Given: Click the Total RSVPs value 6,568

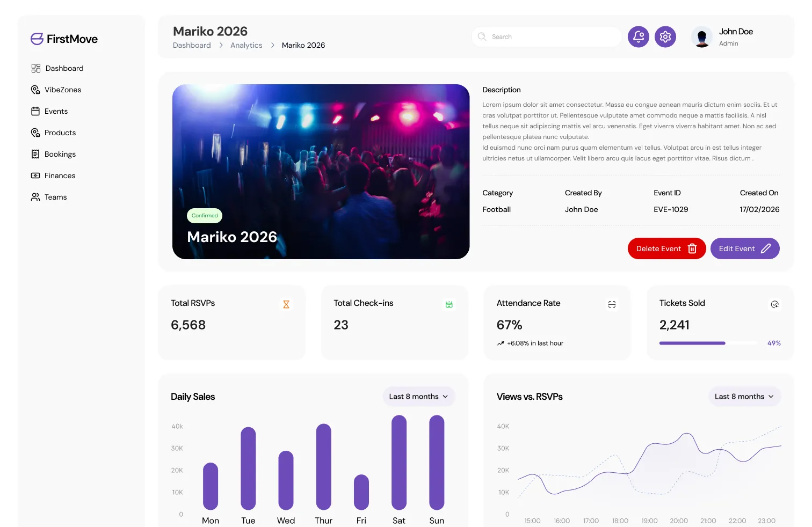Looking at the screenshot, I should tap(188, 325).
